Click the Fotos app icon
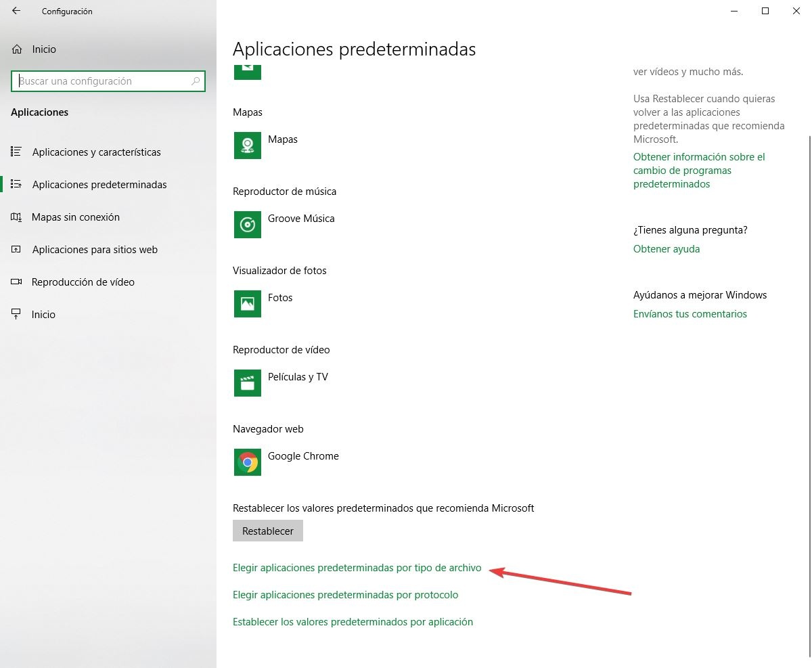 pos(248,304)
